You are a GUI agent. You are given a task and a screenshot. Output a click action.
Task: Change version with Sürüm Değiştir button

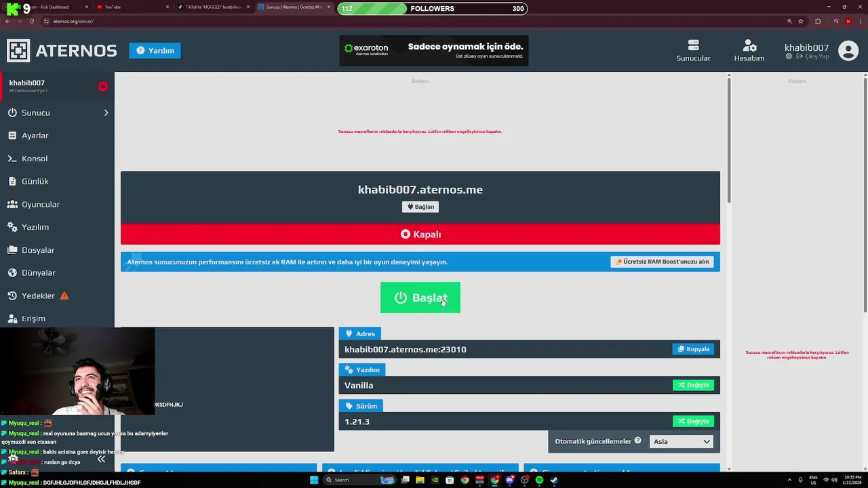(693, 422)
